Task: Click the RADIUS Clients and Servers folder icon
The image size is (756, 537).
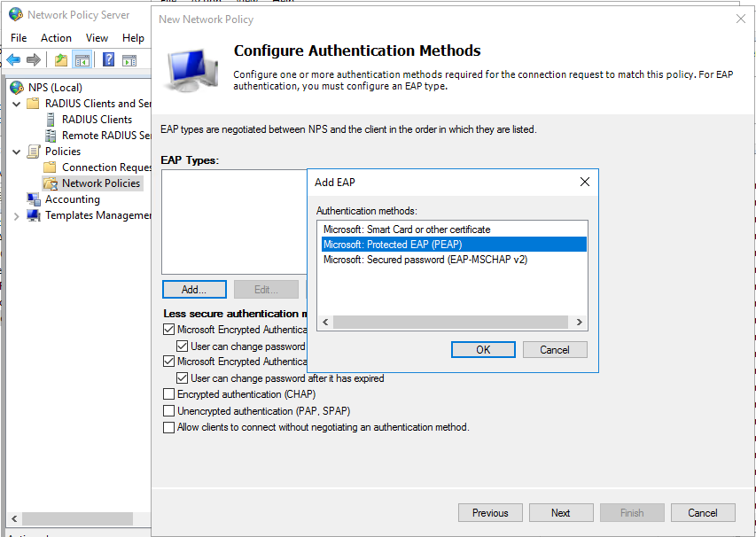Action: tap(33, 103)
